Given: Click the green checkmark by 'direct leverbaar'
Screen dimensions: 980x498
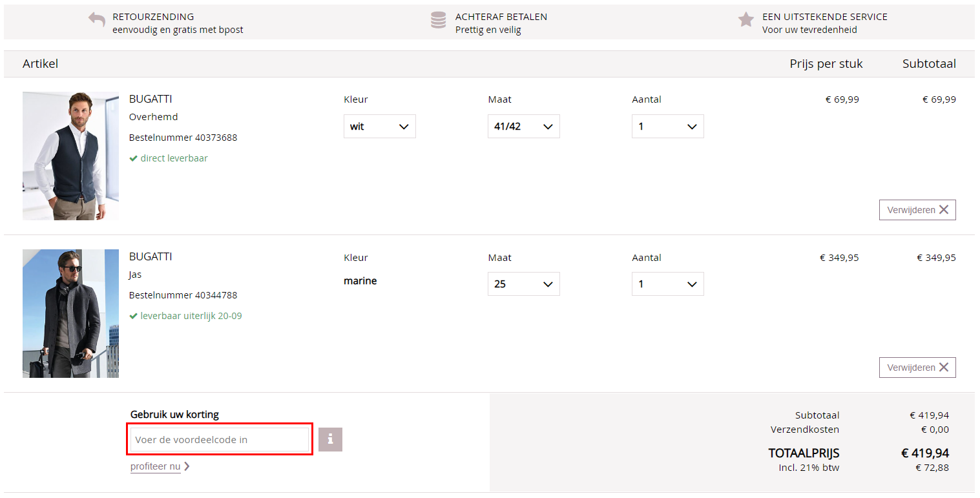Looking at the screenshot, I should coord(133,158).
